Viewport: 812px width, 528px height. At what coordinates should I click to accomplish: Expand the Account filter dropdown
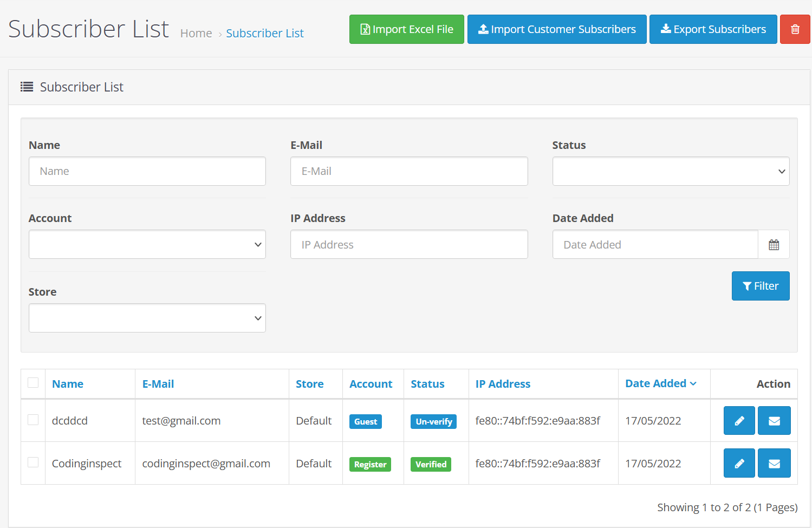tap(147, 245)
